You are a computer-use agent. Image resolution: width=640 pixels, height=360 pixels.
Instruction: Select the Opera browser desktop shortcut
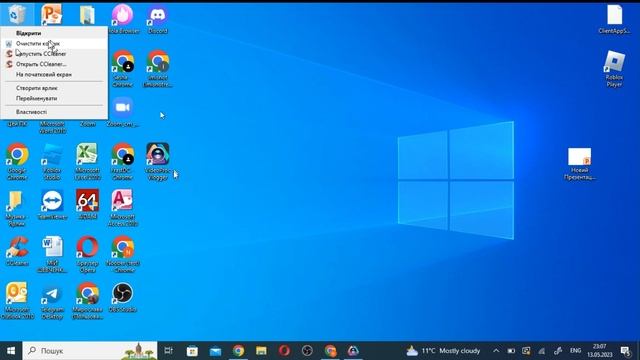click(87, 254)
